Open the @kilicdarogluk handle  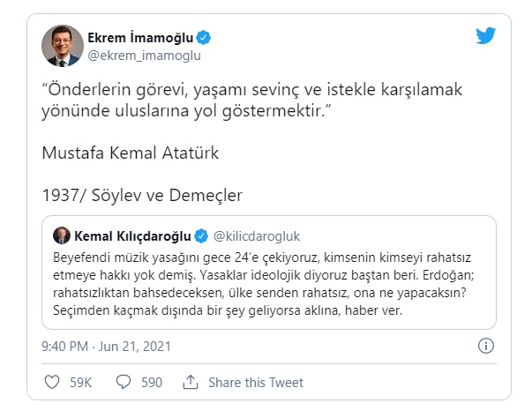257,236
